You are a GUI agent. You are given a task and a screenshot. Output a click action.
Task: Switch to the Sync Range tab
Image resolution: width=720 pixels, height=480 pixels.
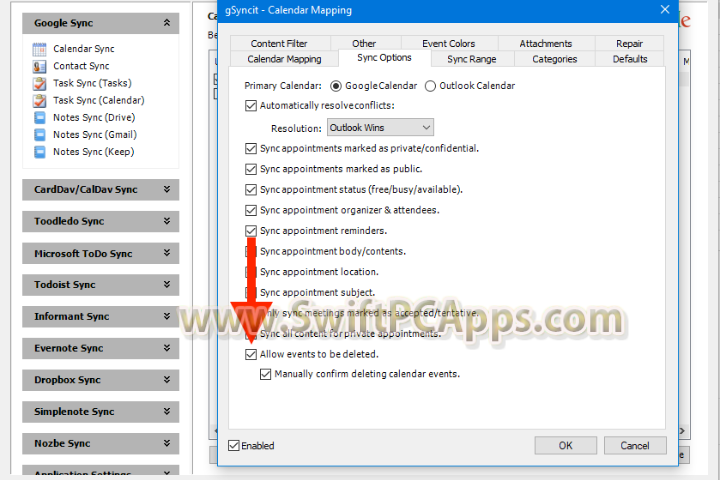point(472,59)
